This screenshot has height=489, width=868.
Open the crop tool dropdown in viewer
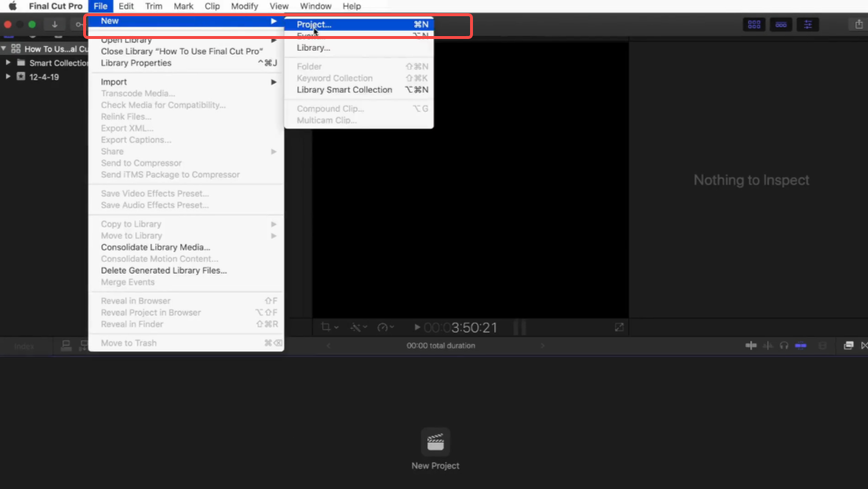pyautogui.click(x=330, y=327)
